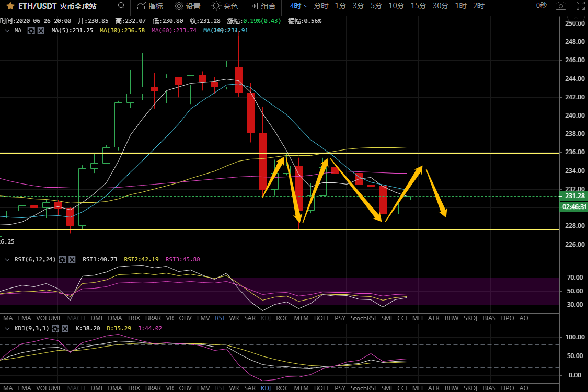The width and height of the screenshot is (588, 392).
Task: Open the symbol search magnifier
Action: point(121,6)
